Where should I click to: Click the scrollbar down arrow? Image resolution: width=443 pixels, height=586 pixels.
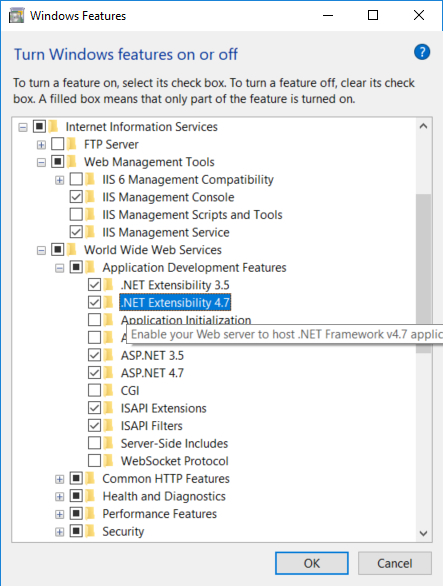click(423, 533)
